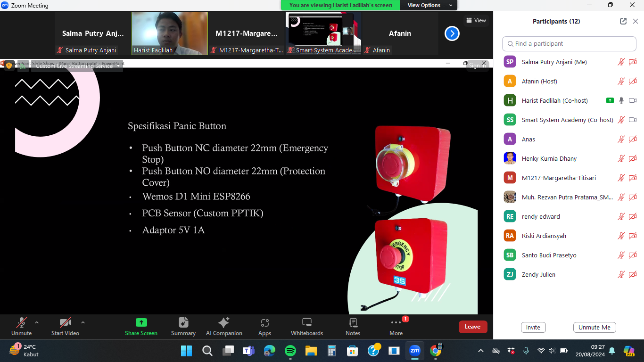
Task: Expand hidden system tray icons
Action: point(481,351)
